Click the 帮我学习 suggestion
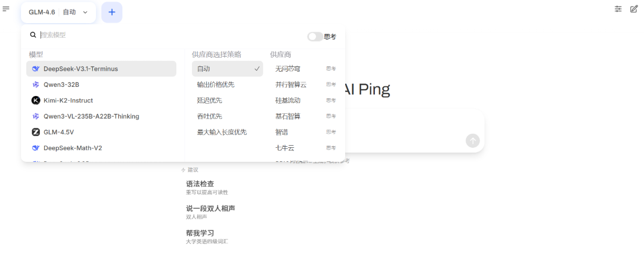 point(207,237)
